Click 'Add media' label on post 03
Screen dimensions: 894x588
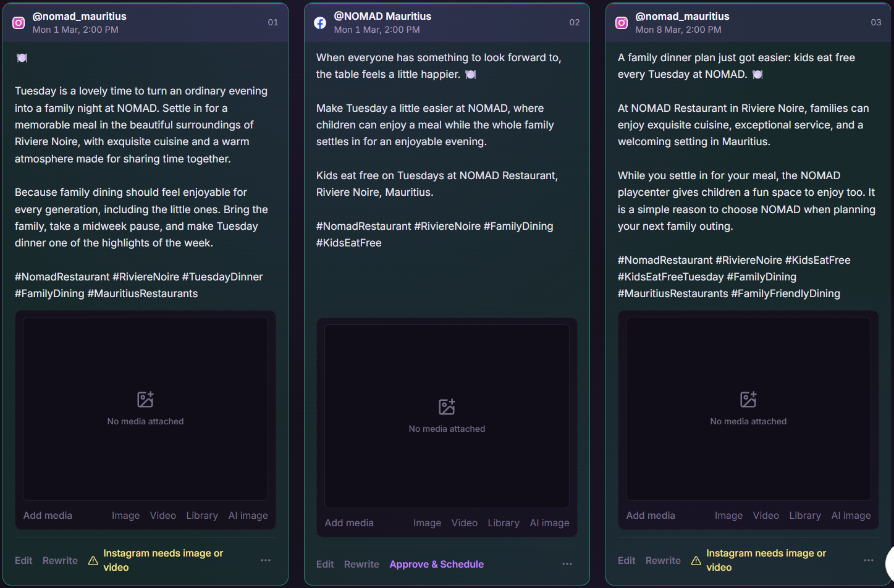651,515
